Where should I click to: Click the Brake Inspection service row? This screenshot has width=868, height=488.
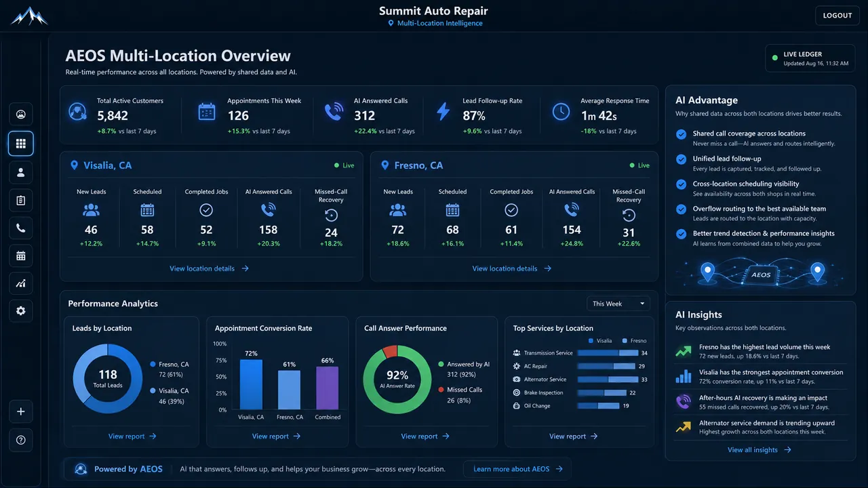574,392
